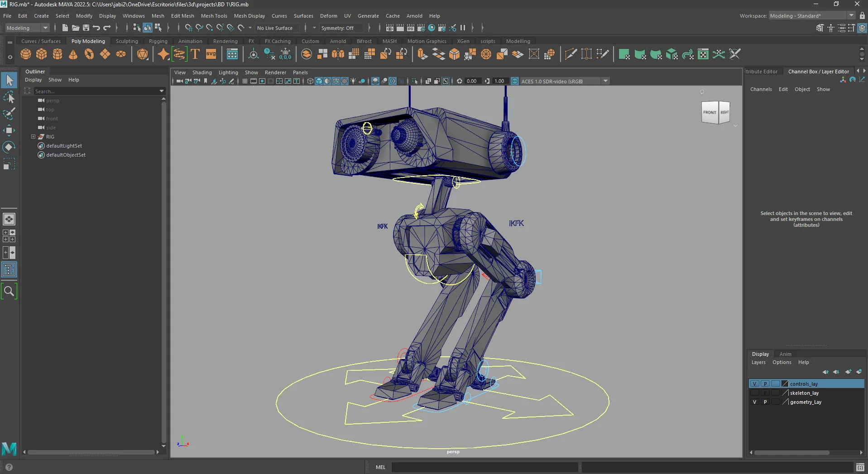
Task: Click the SVG import shelf icon
Action: (x=211, y=54)
